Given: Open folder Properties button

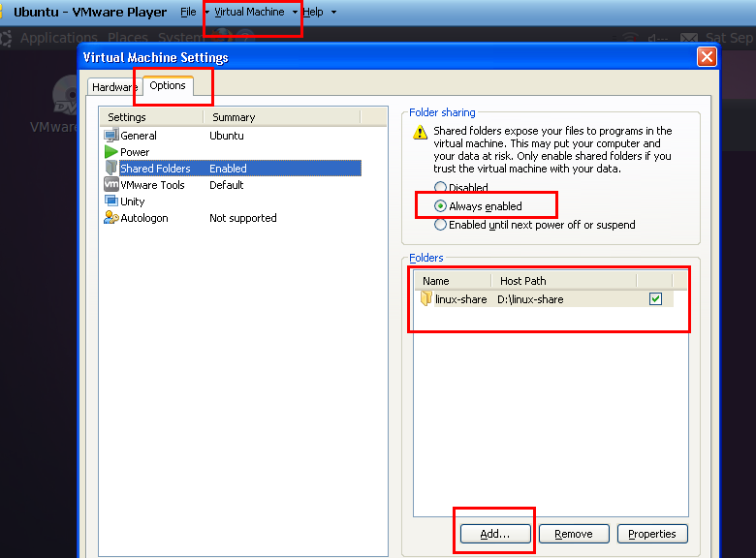Looking at the screenshot, I should [652, 534].
